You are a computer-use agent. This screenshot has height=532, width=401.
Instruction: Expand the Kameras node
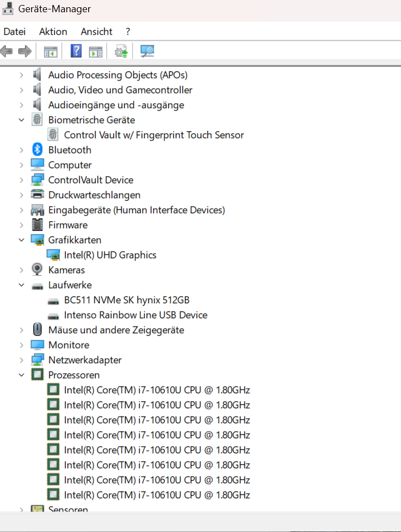pos(22,270)
